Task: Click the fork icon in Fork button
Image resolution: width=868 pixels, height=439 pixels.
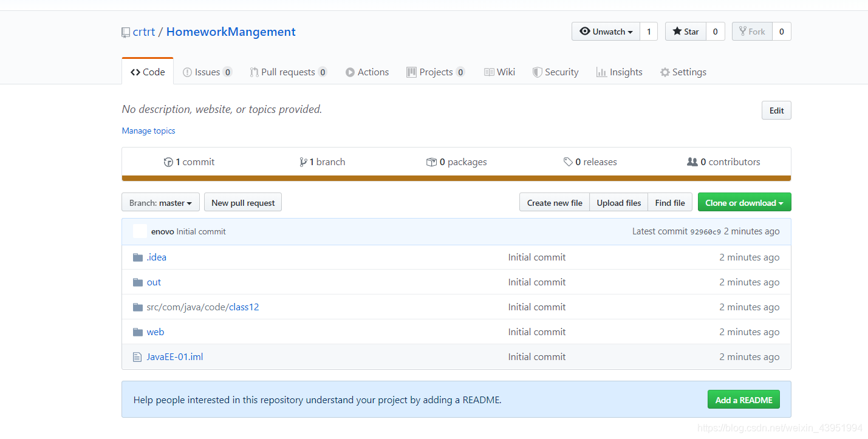Action: point(742,32)
